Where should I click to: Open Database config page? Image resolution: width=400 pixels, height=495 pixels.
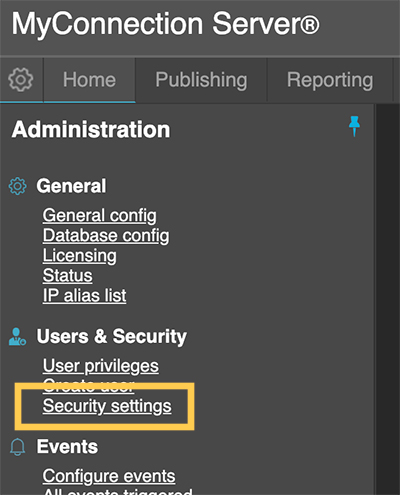click(x=106, y=236)
